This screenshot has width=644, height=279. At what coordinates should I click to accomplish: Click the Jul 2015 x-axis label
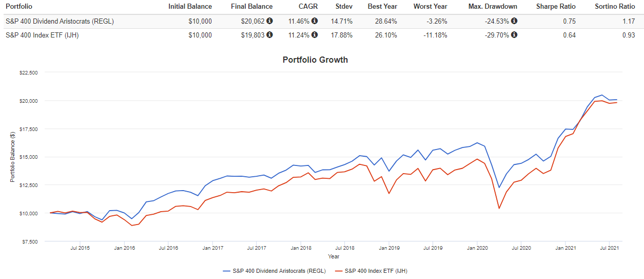(x=80, y=248)
